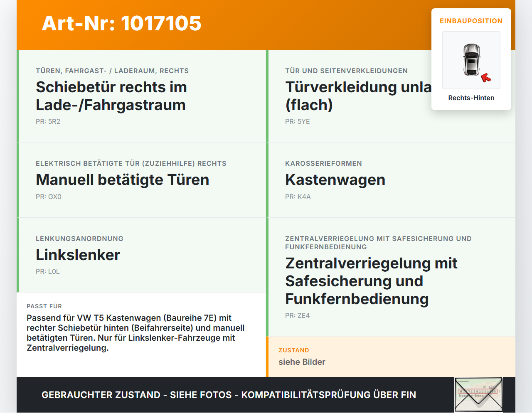Click the Linkslenker steering card
This screenshot has height=413, width=532.
141,255
